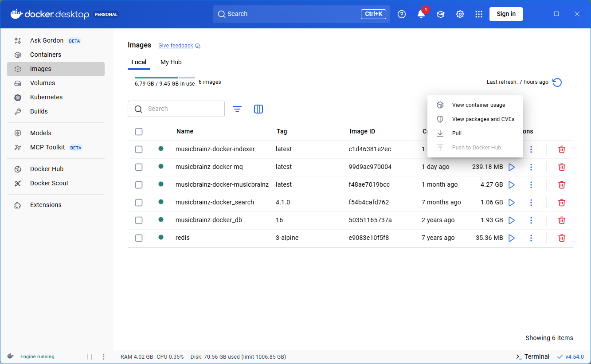Delete the musicbrainz-docker_db image
Viewport: 591px width, 364px height.
tap(561, 220)
